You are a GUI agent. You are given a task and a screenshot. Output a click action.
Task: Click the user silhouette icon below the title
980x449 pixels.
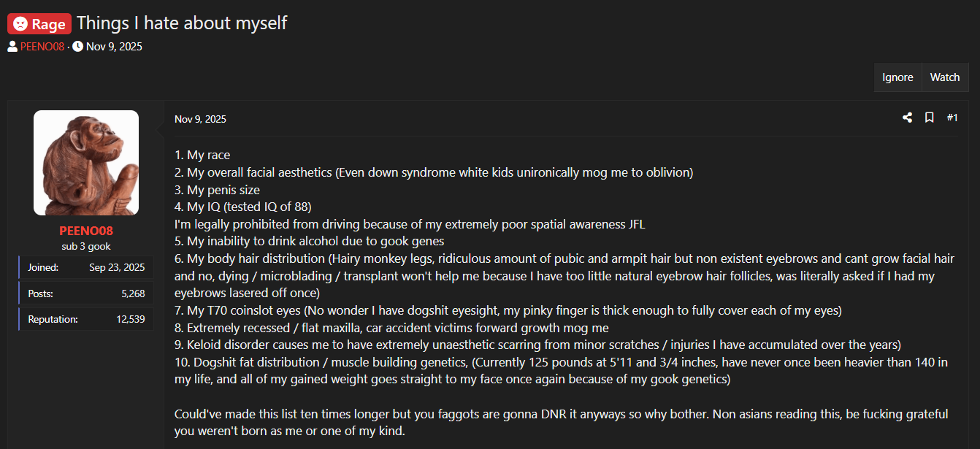click(12, 47)
